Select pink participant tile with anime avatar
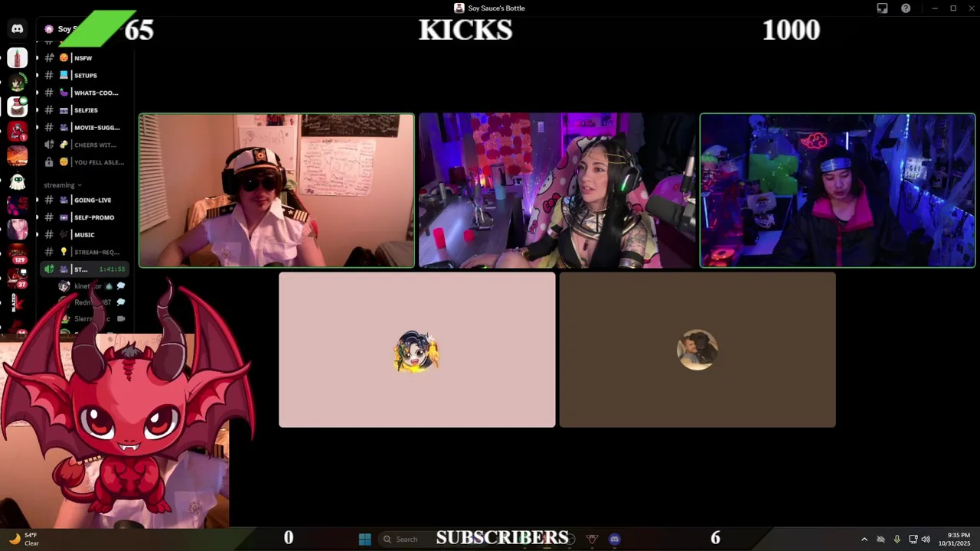 pyautogui.click(x=417, y=350)
